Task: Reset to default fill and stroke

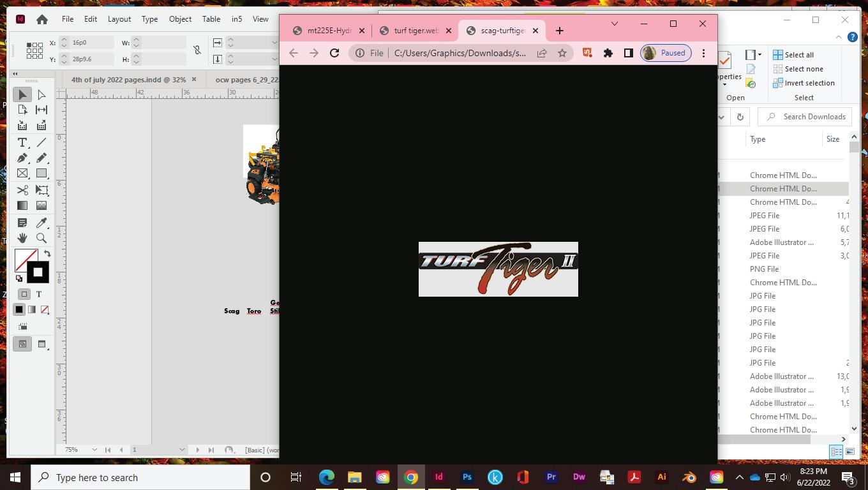Action: click(x=19, y=278)
